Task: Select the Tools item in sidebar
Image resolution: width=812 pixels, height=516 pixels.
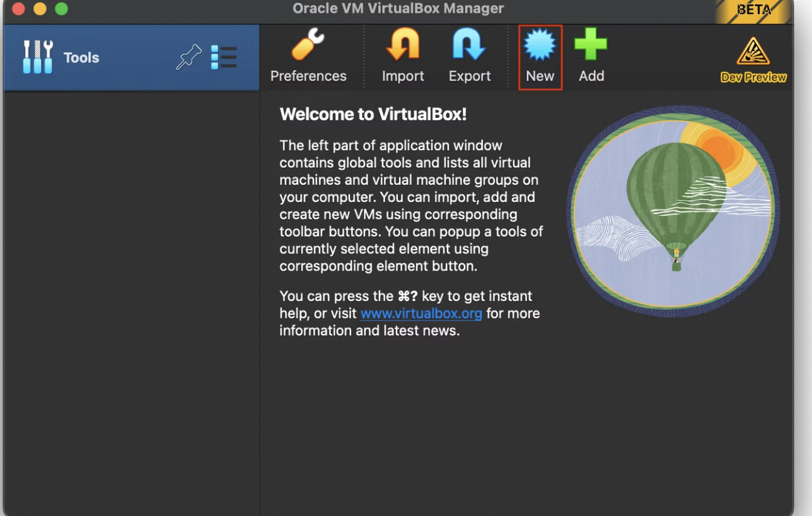Action: (x=131, y=57)
